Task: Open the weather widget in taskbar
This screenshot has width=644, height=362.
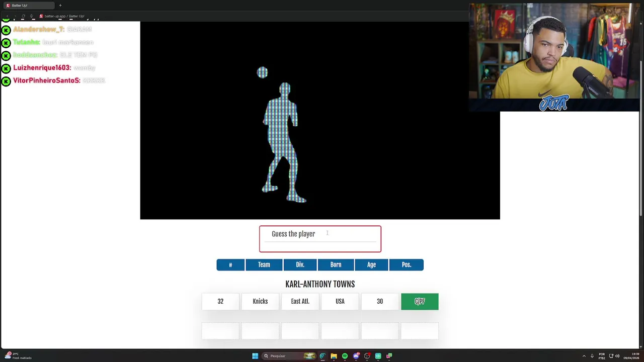Action: (x=19, y=356)
